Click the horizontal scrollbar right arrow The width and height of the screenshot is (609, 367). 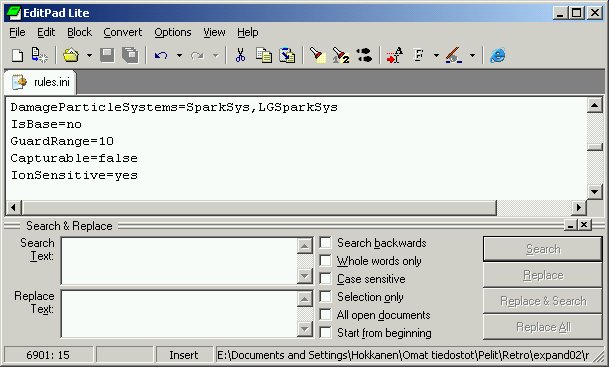[x=579, y=207]
